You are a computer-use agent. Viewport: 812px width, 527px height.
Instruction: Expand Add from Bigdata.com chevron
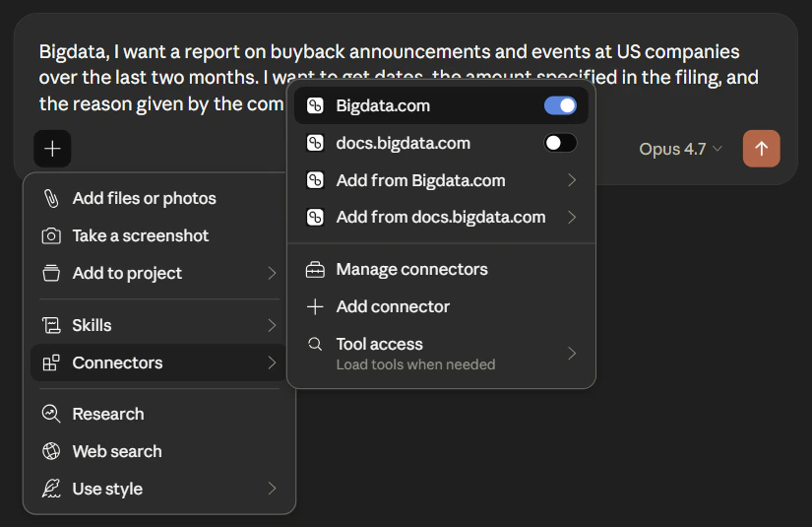point(572,180)
